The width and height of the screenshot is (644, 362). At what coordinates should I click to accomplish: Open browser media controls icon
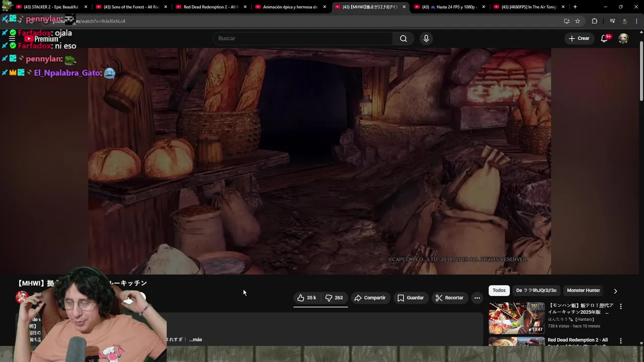[612, 21]
